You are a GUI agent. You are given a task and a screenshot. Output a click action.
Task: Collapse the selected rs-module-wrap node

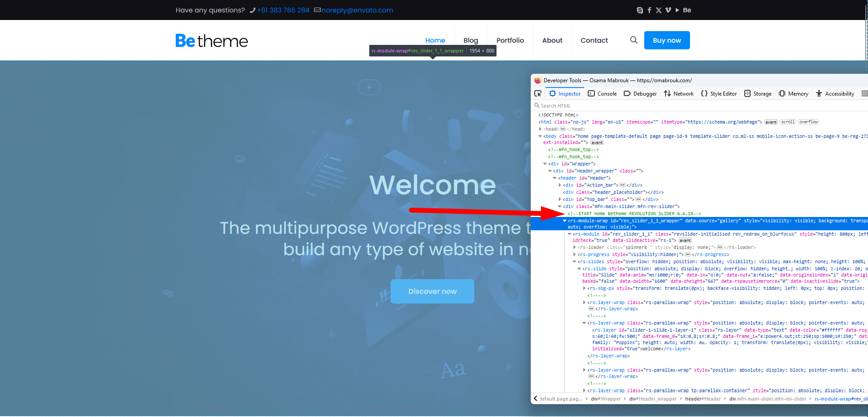click(x=565, y=221)
